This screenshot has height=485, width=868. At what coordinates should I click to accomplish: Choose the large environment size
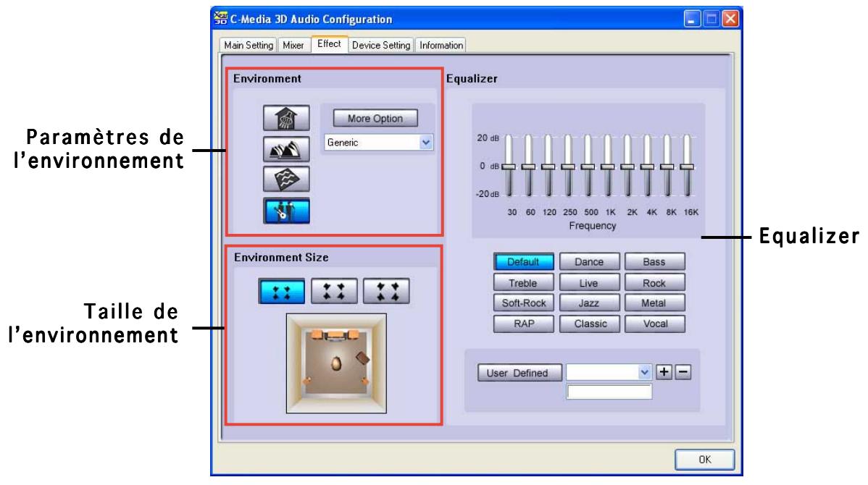386,292
